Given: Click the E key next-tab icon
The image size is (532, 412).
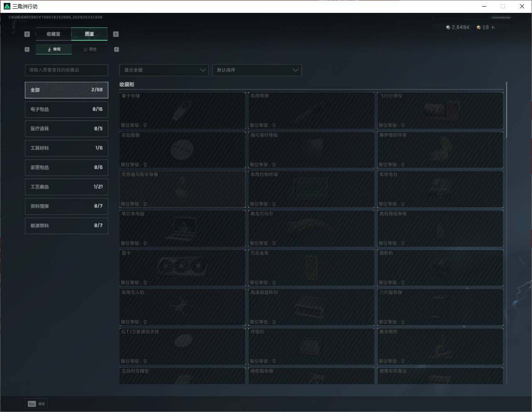Looking at the screenshot, I should [x=116, y=34].
